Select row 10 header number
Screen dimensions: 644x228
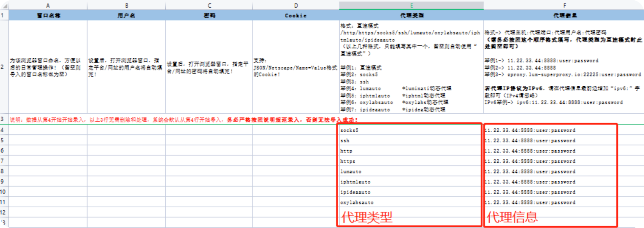pyautogui.click(x=4, y=192)
